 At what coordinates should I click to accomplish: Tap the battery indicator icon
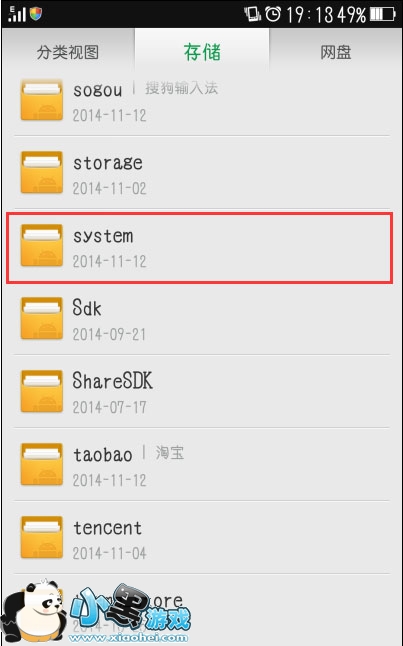click(382, 14)
